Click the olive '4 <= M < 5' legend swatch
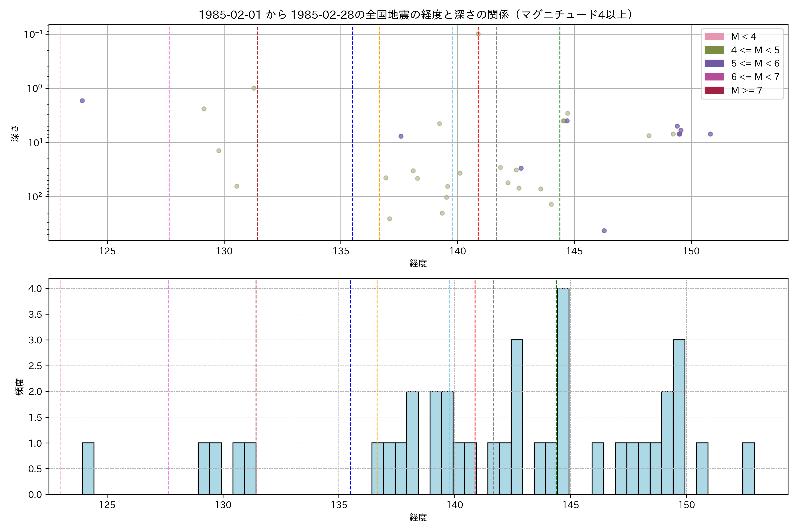The image size is (798, 532). tap(714, 50)
